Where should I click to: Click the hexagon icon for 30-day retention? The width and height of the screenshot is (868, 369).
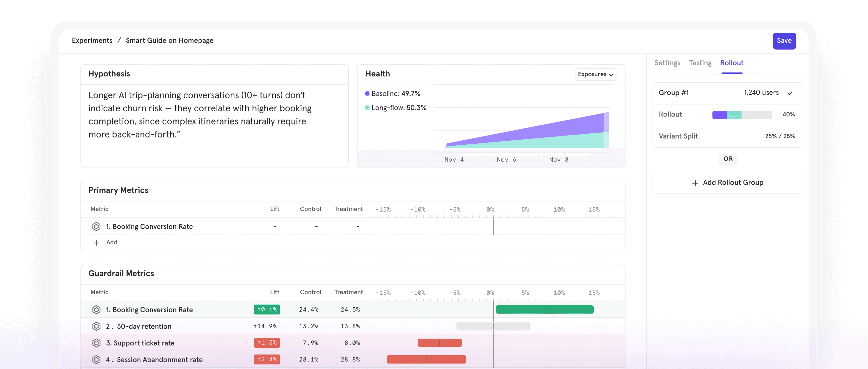(x=96, y=326)
